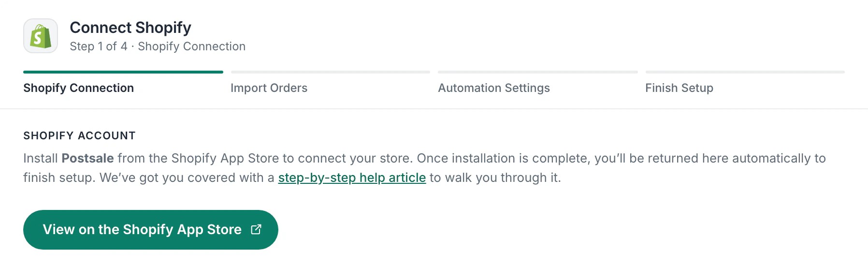Image resolution: width=868 pixels, height=268 pixels.
Task: Click the green Shopify Connection progress bar
Action: pyautogui.click(x=123, y=72)
